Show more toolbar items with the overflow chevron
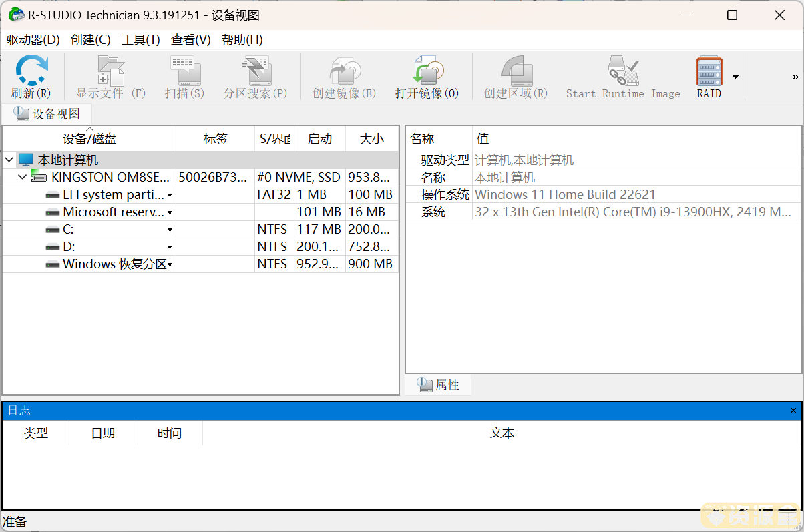This screenshot has width=804, height=532. (x=795, y=76)
